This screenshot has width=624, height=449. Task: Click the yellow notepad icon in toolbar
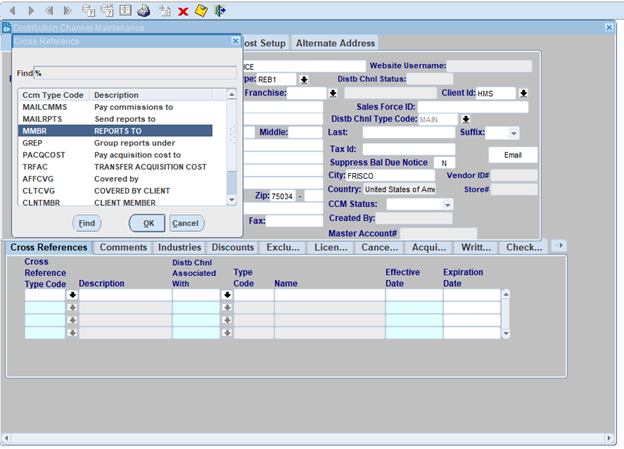click(201, 10)
